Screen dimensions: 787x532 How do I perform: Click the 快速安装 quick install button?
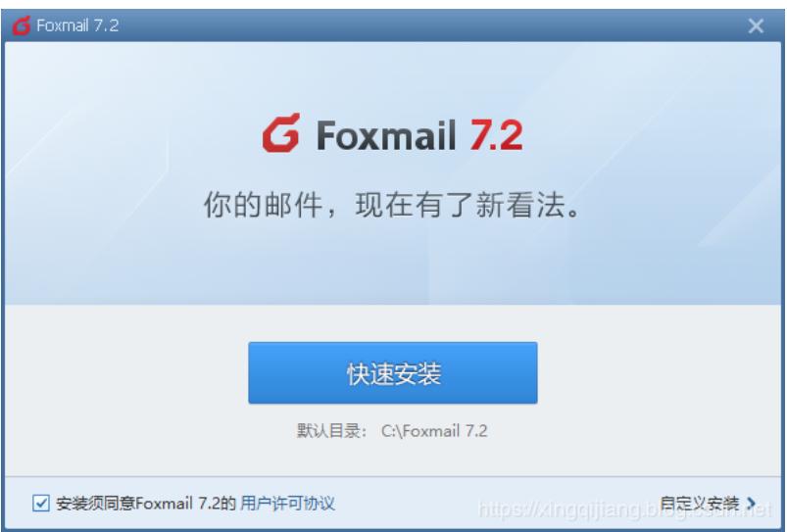click(392, 373)
